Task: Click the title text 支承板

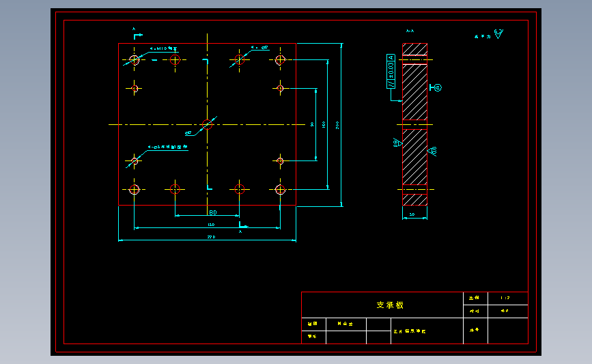Action: 390,305
